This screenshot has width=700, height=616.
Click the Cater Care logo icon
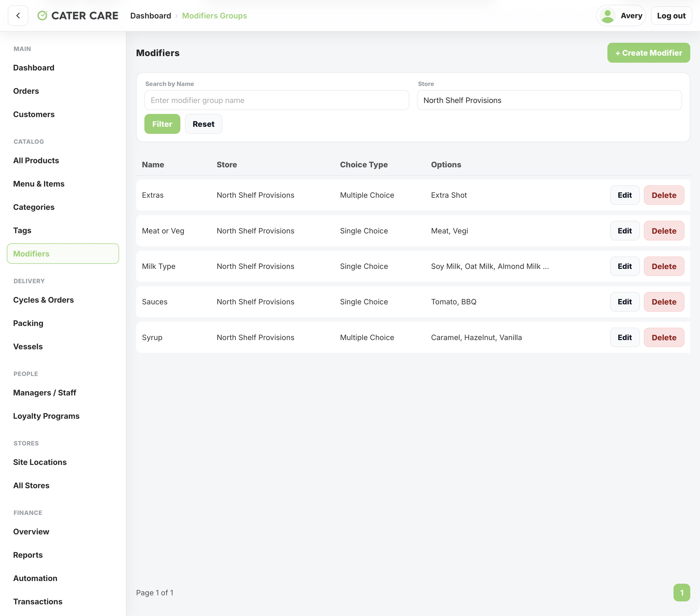[x=42, y=16]
